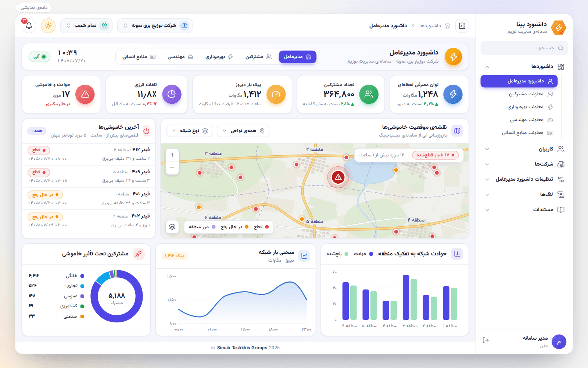Switch to the مهندسی tab
588x368 pixels.
(x=180, y=57)
